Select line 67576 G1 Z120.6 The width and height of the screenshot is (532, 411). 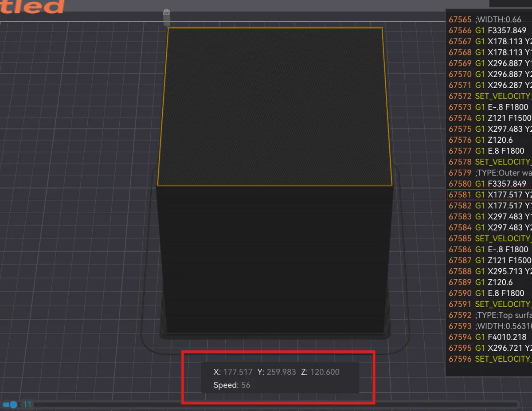click(x=489, y=140)
